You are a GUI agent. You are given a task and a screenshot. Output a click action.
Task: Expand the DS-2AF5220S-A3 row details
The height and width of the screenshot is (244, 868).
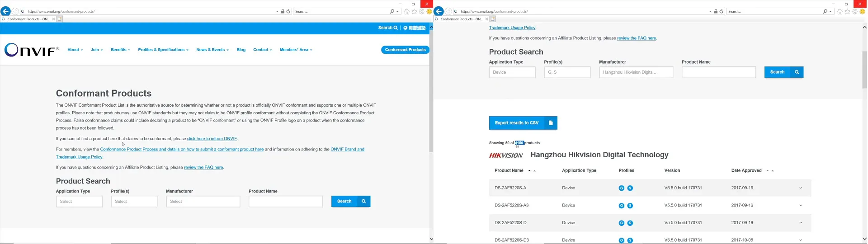(x=801, y=206)
